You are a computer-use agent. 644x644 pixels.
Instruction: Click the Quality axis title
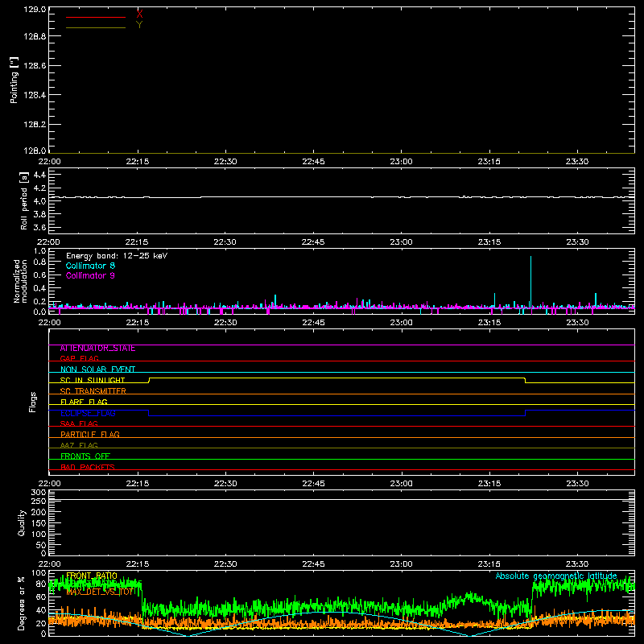pos(22,522)
